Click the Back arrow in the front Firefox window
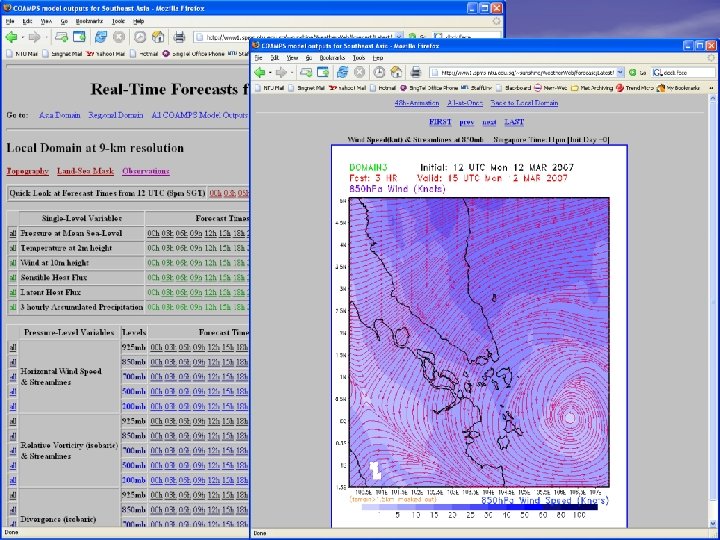Screen dimensions: 720x540 pyautogui.click(x=261, y=73)
